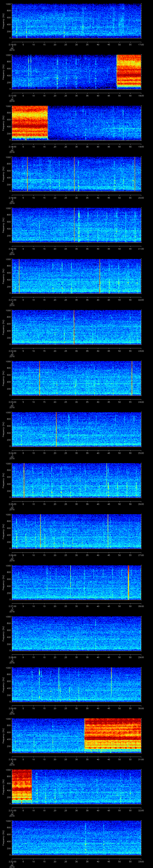Click the 2:28:00 start time label
Screen dimensions: 153x868
click(x=12, y=657)
